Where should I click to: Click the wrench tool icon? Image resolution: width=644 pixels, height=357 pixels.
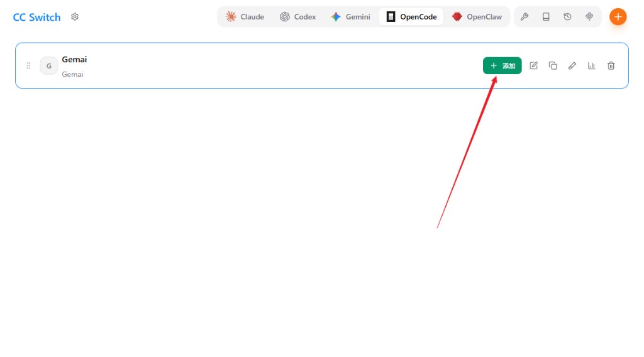(x=524, y=17)
